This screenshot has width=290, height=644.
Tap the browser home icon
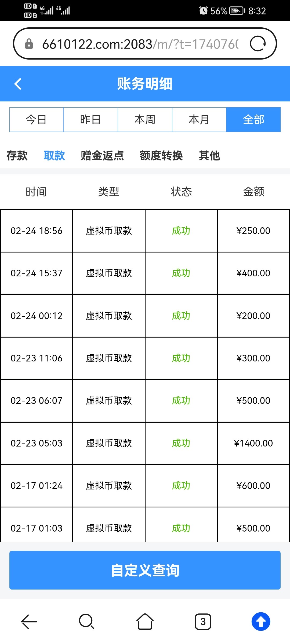point(145,621)
